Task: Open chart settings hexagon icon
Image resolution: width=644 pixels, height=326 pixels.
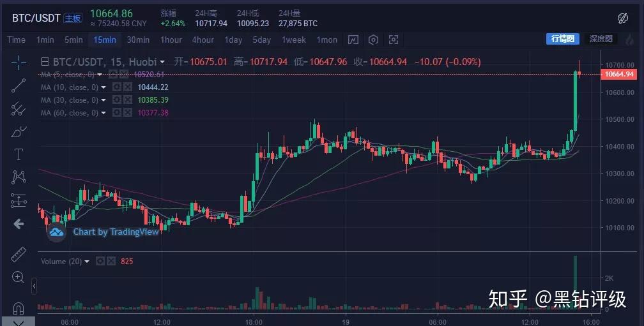Action: (x=373, y=40)
